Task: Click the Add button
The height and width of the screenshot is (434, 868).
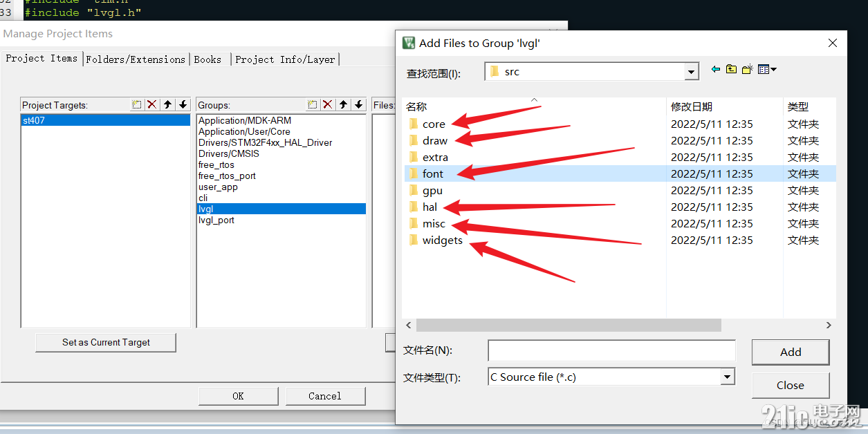Action: click(x=791, y=352)
